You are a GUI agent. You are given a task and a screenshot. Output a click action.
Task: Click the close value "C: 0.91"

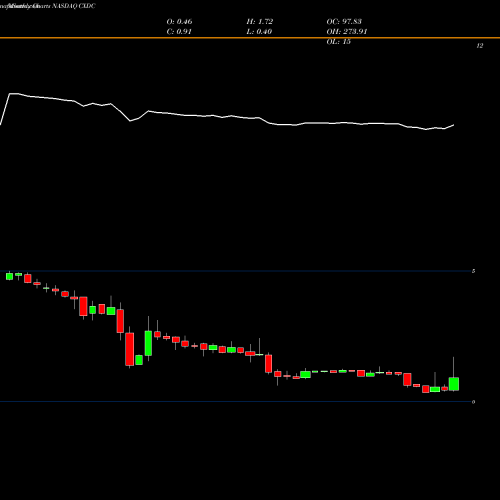point(179,32)
